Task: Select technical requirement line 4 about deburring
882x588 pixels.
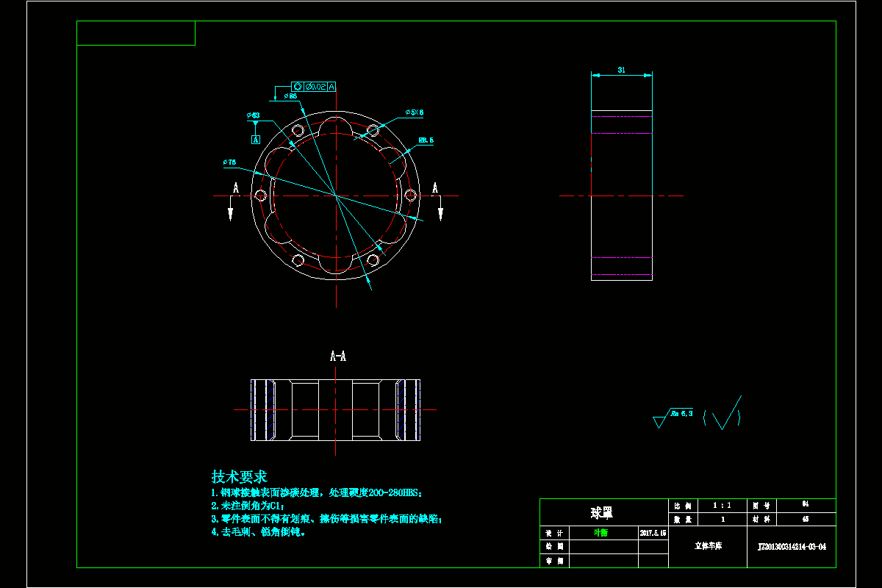Action: 258,531
